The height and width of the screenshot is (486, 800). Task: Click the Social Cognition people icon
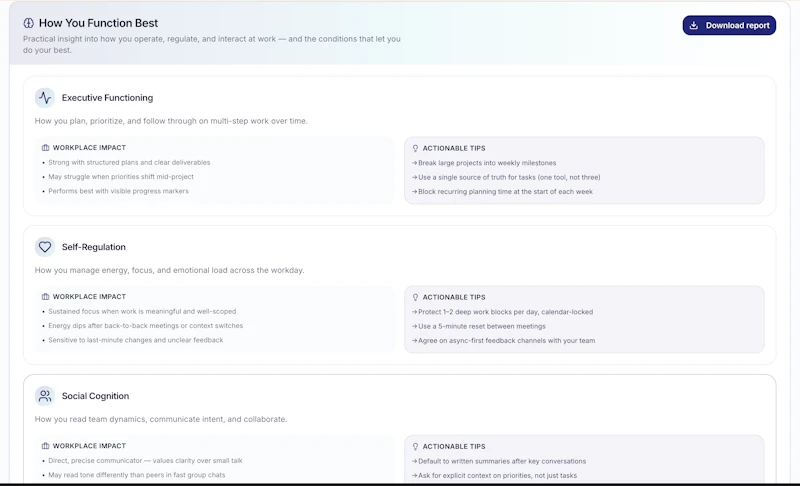click(x=45, y=396)
